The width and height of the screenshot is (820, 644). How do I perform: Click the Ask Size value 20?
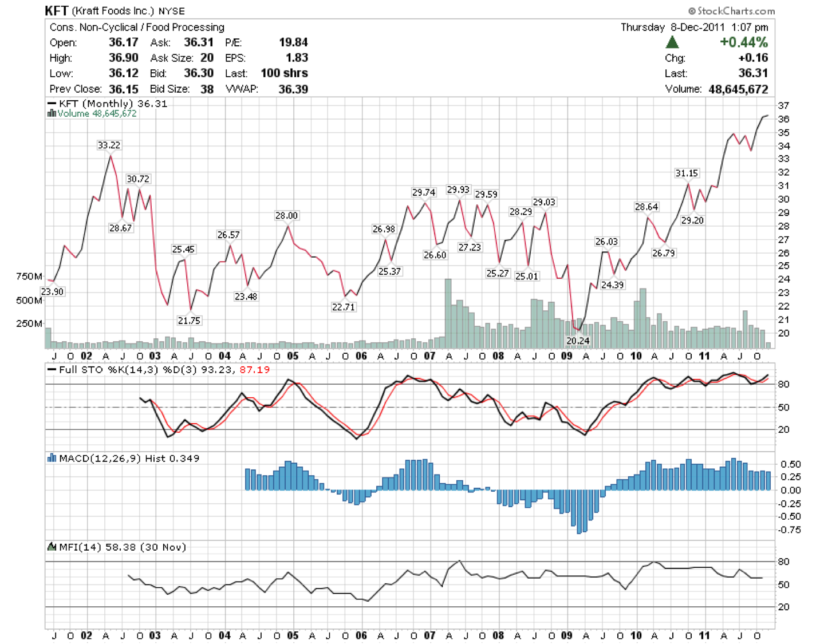207,58
